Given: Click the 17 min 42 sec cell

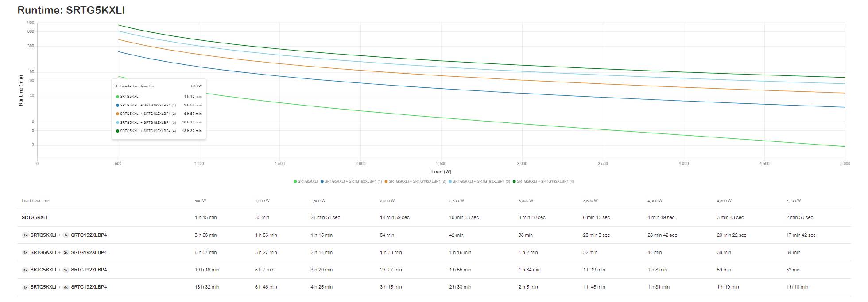Looking at the screenshot, I should tap(801, 235).
